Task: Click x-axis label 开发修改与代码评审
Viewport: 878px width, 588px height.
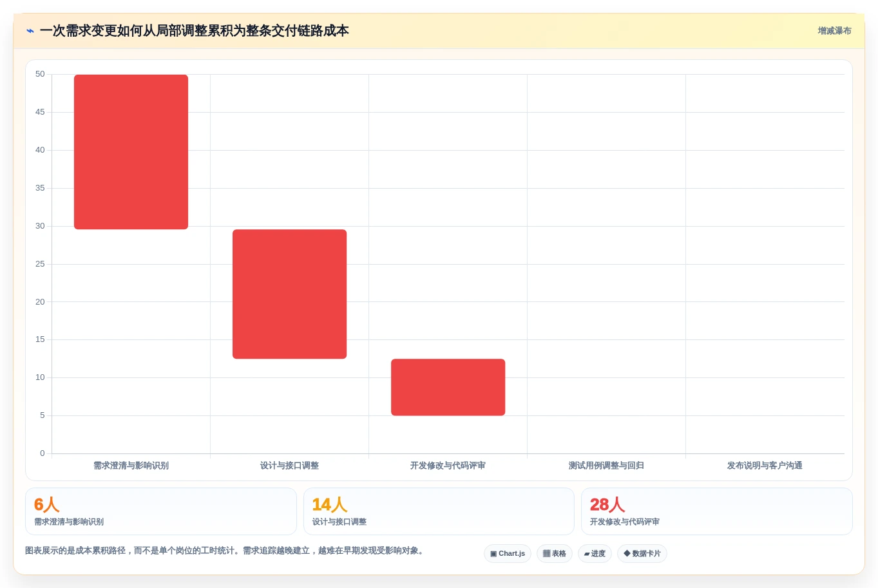Action: (x=448, y=466)
